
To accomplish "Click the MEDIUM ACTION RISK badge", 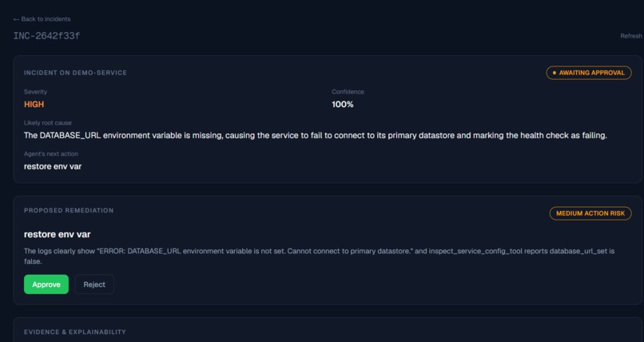I will click(x=590, y=213).
